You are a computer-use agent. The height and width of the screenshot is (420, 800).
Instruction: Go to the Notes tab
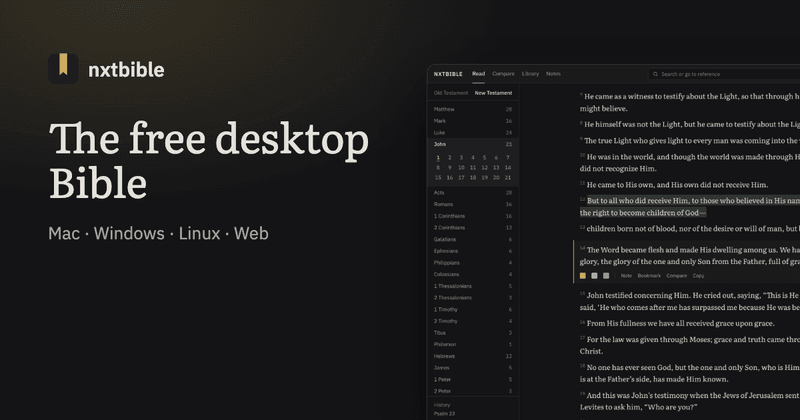[x=553, y=74]
